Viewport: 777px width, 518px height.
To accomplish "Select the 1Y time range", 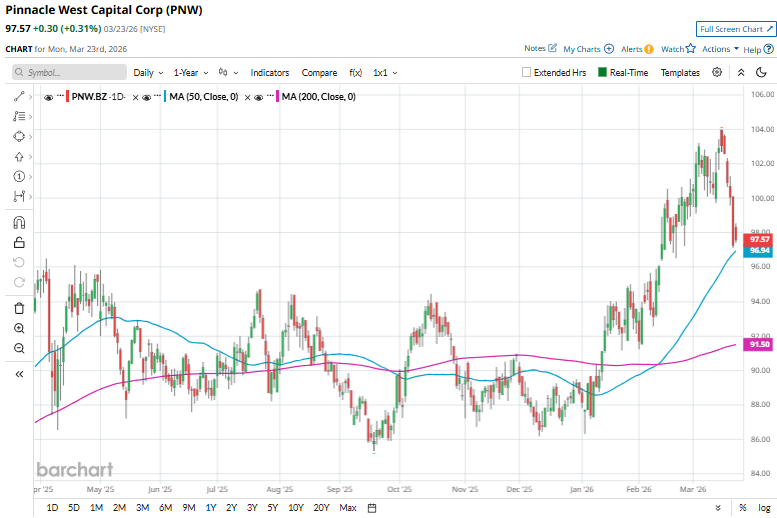I will [x=211, y=508].
